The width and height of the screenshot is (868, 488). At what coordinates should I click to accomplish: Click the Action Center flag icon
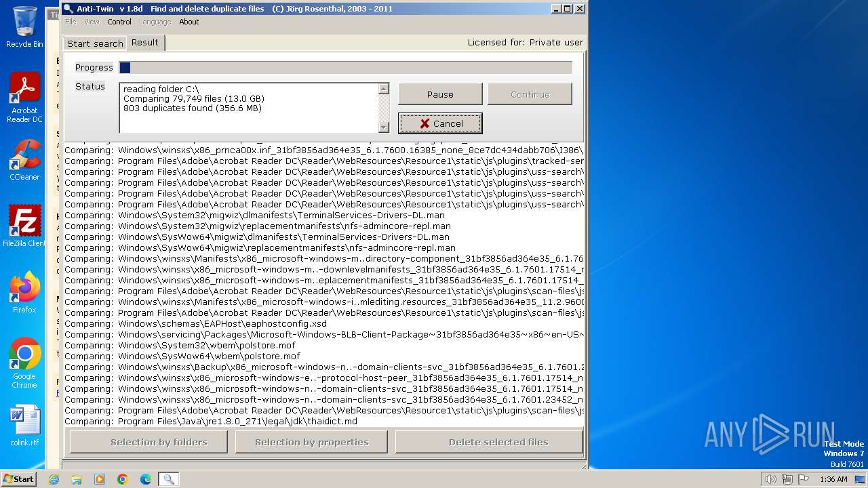point(804,479)
